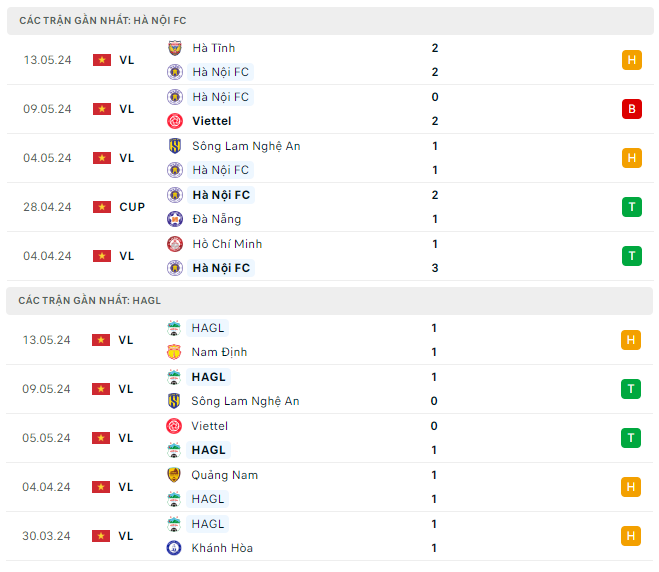659x572 pixels.
Task: Open the Nam Định team link
Action: coord(220,352)
